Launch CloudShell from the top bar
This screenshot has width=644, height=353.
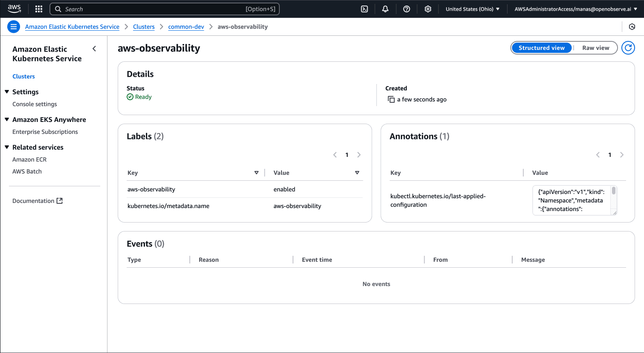click(364, 9)
